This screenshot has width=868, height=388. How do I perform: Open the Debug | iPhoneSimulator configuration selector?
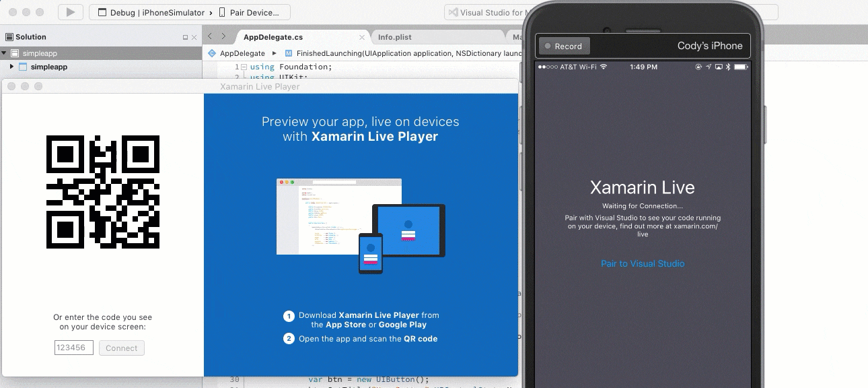pos(152,12)
